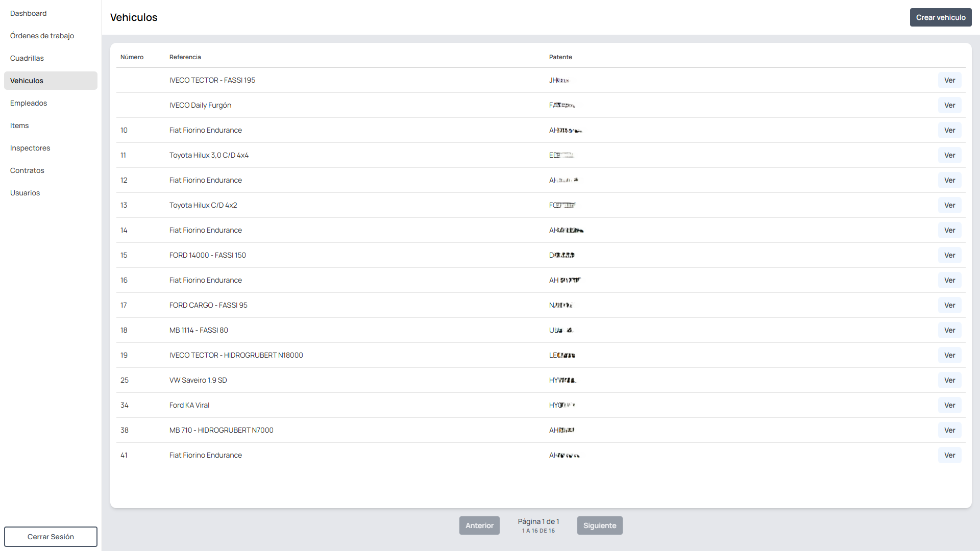The width and height of the screenshot is (980, 551).
Task: Click Ver for IVECO Daily Furgón
Action: click(x=949, y=105)
